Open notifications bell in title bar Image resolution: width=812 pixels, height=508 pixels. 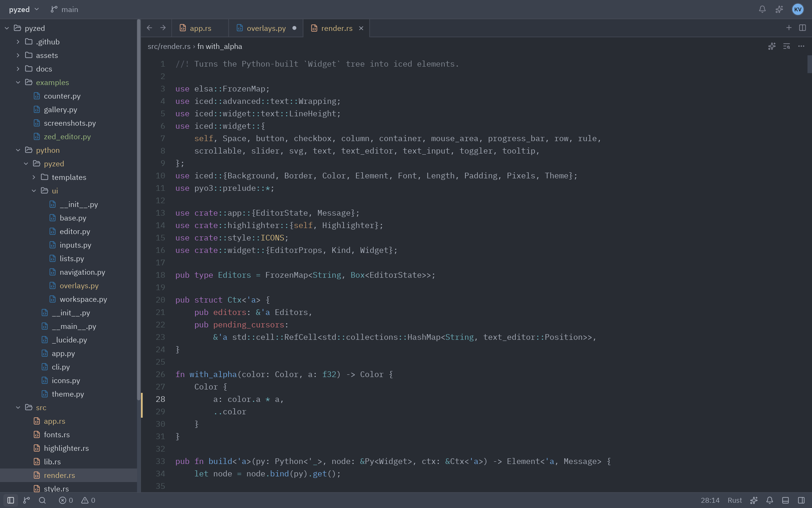(762, 9)
